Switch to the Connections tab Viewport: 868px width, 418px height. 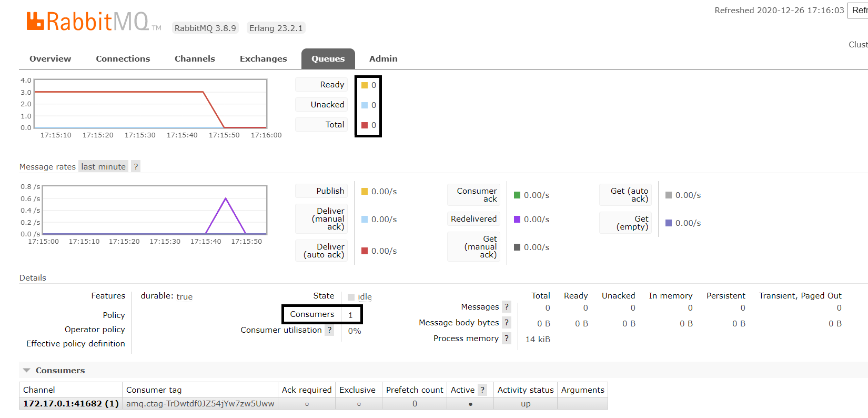[x=123, y=58]
